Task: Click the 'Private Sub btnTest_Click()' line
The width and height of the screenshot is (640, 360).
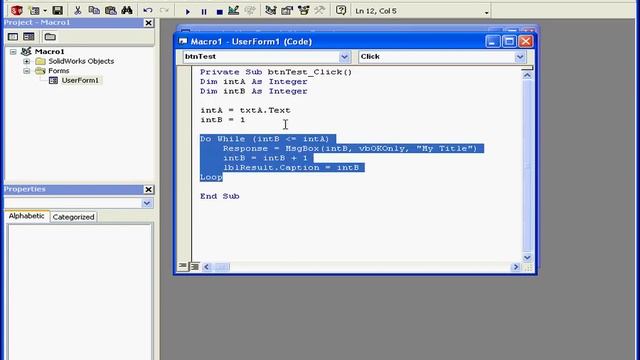Action: tap(276, 72)
